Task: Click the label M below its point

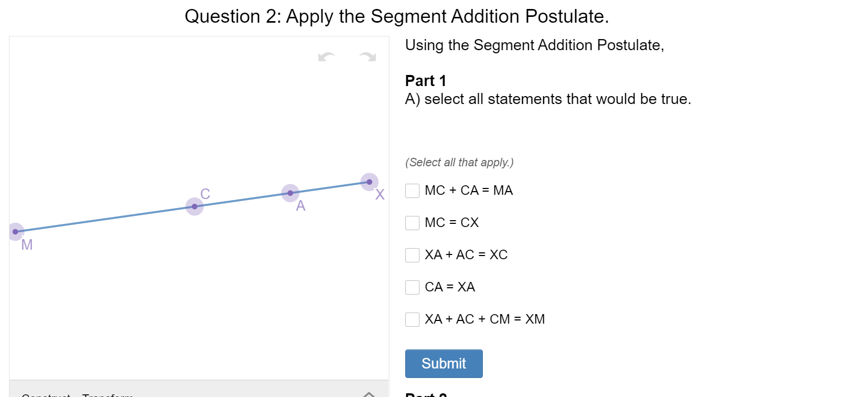Action: tap(26, 244)
